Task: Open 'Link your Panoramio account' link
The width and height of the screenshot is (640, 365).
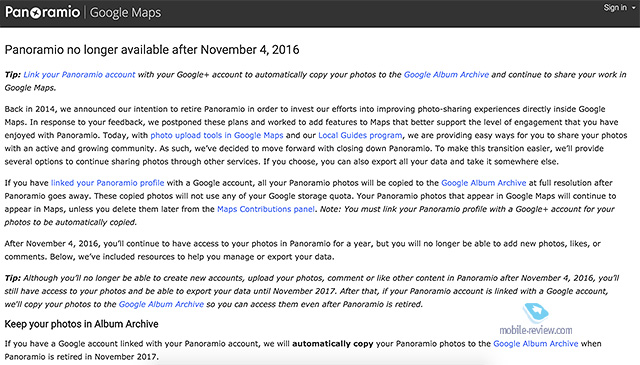Action: 79,75
